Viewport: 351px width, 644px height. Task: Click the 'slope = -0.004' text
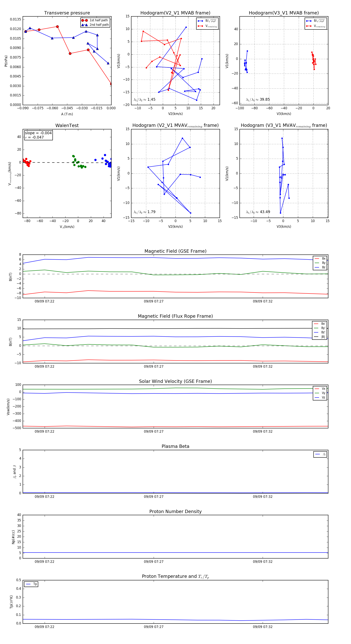click(38, 133)
